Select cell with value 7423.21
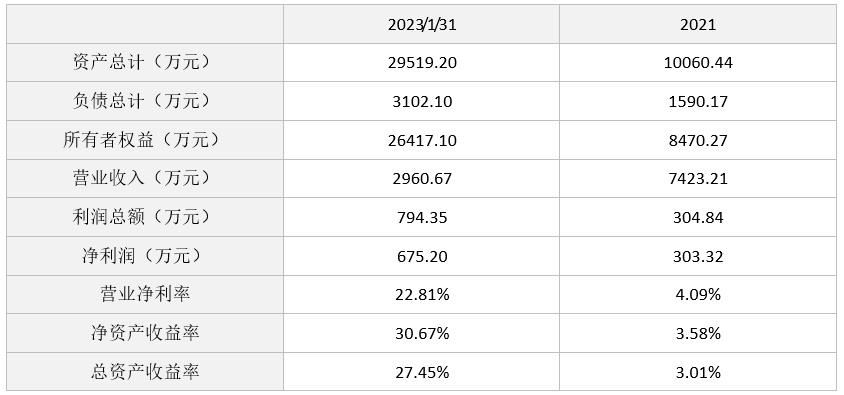The height and width of the screenshot is (395, 844). click(x=698, y=178)
